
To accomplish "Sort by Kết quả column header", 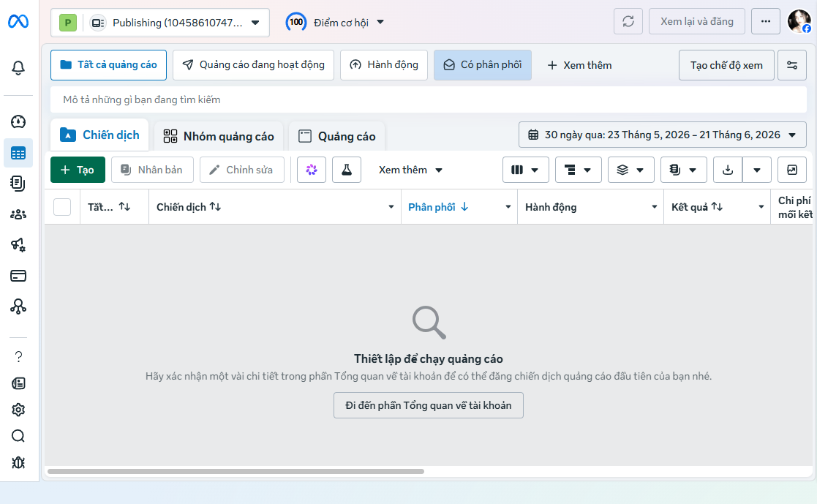I will [x=696, y=207].
